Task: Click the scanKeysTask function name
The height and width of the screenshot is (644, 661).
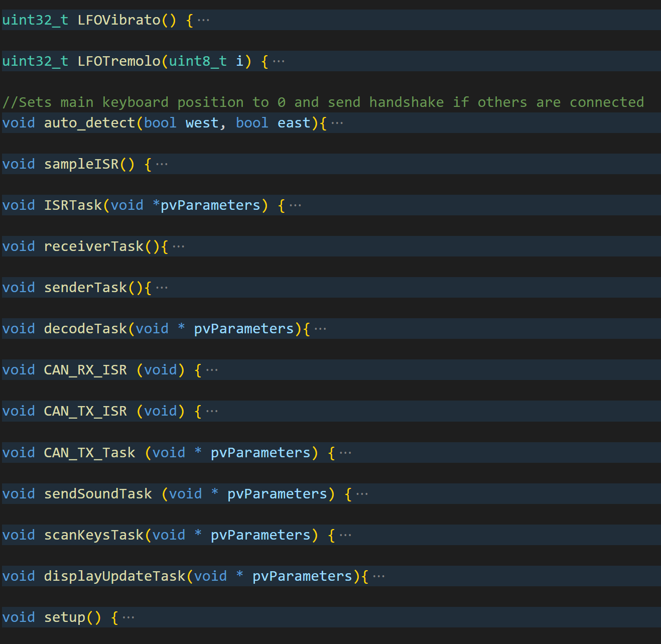Action: pyautogui.click(x=94, y=535)
